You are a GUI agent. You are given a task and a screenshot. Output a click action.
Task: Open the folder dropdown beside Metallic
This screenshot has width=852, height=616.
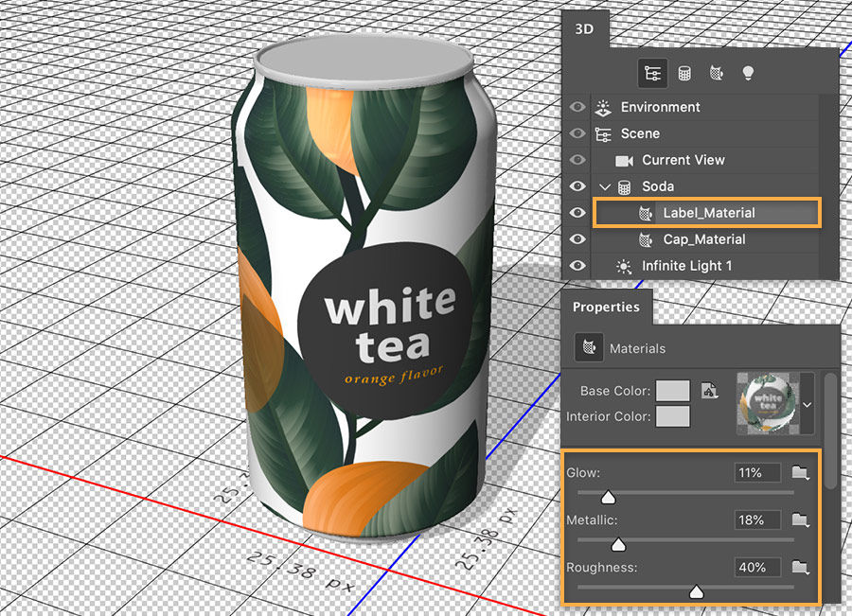coord(800,519)
